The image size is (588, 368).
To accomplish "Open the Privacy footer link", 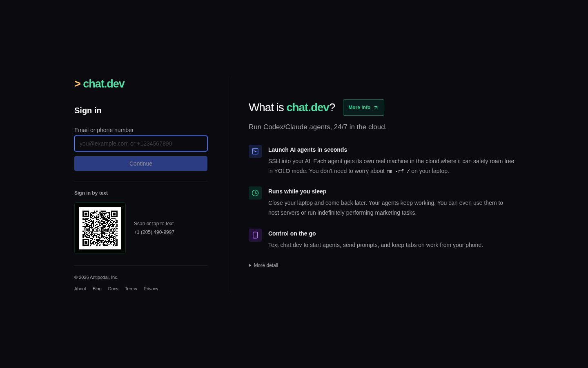I will (x=151, y=289).
